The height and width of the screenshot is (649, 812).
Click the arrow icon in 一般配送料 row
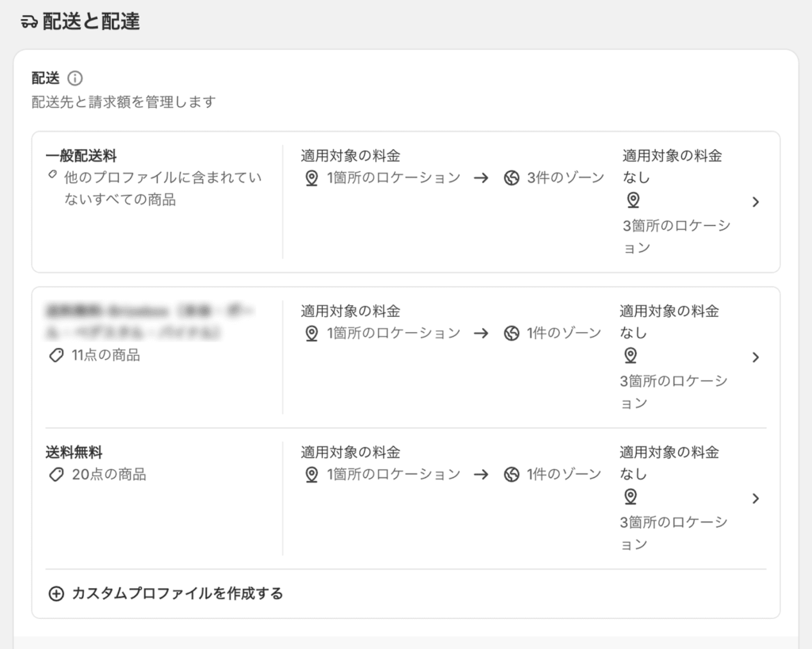pos(481,178)
